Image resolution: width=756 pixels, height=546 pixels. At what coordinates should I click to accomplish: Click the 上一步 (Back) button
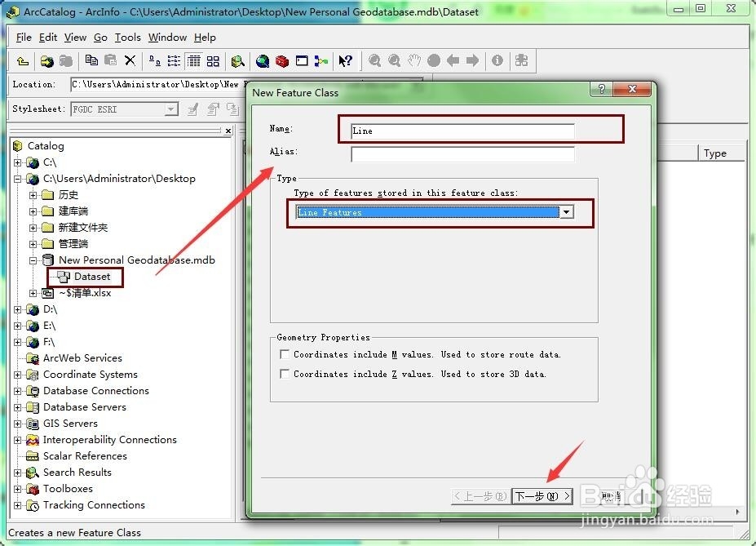coord(480,496)
